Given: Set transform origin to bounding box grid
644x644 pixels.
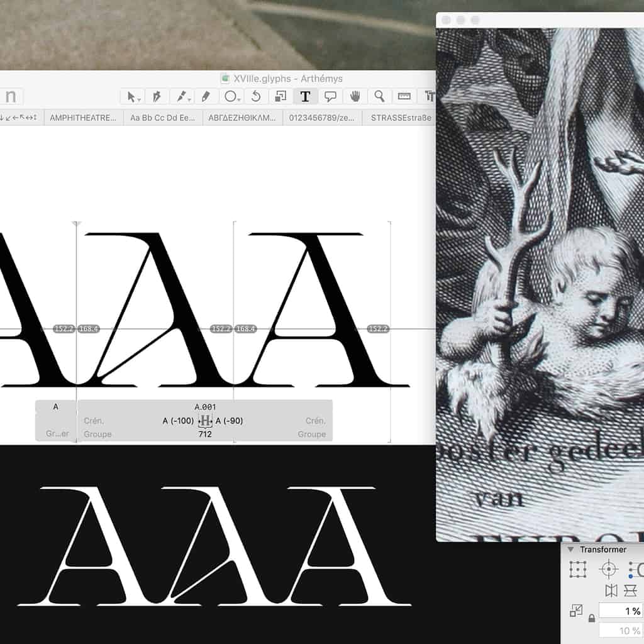Looking at the screenshot, I should pyautogui.click(x=577, y=570).
